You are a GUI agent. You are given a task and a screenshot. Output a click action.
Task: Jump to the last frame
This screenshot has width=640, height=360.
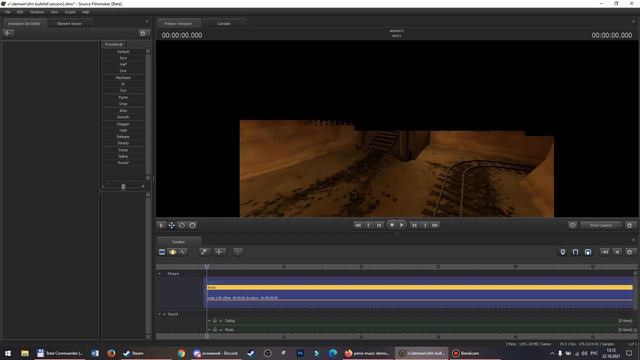point(435,225)
